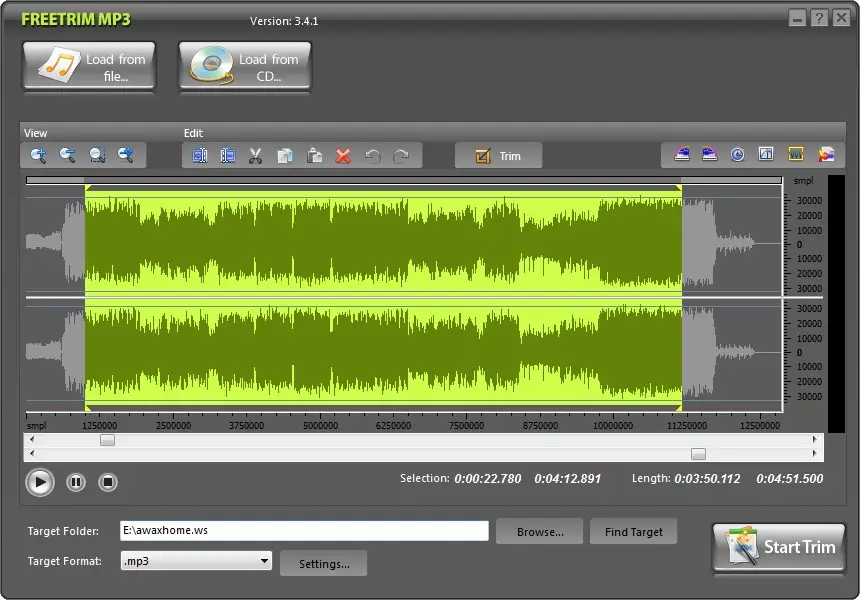Viewport: 860px width, 600px height.
Task: Copy the selection with the Copy icon
Action: 285,156
